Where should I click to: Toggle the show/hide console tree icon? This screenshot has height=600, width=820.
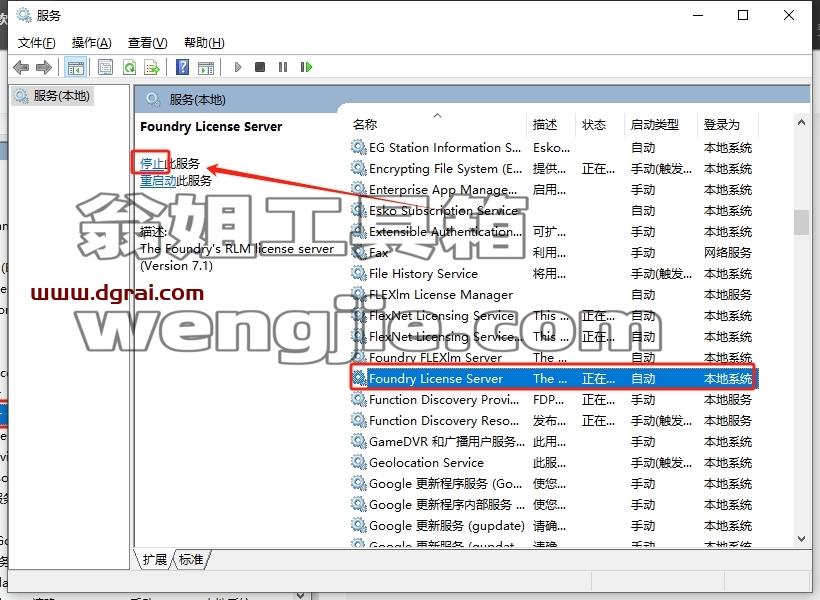click(76, 67)
